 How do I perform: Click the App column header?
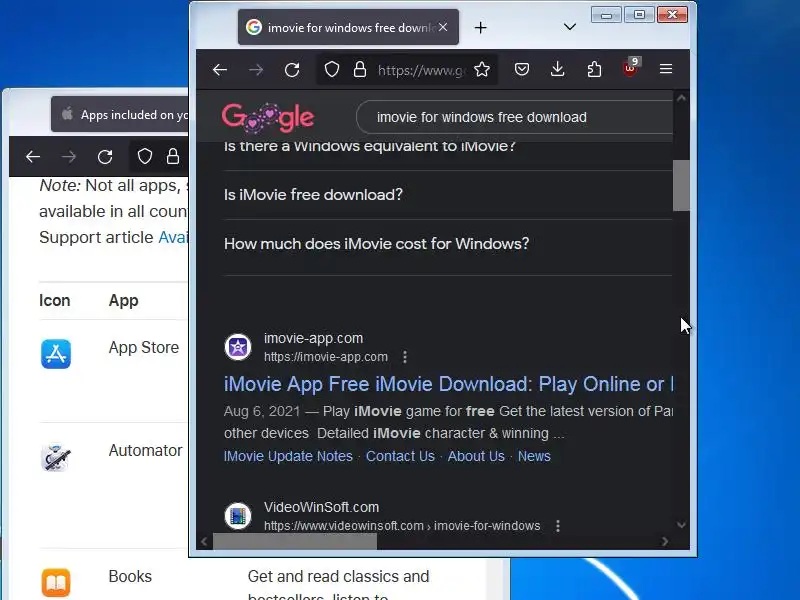(123, 301)
